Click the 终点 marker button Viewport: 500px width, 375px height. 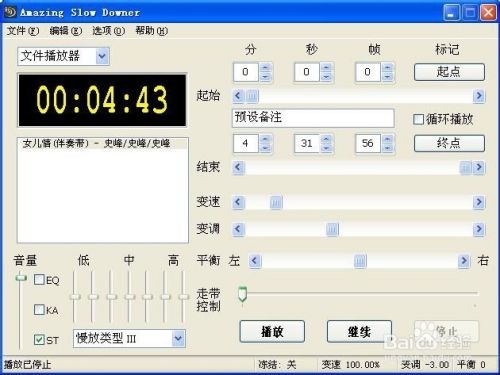pyautogui.click(x=449, y=143)
